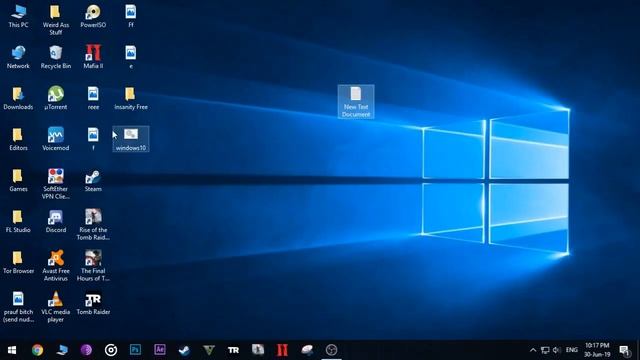Open the TR taskbar icon
The height and width of the screenshot is (360, 640).
pos(233,350)
